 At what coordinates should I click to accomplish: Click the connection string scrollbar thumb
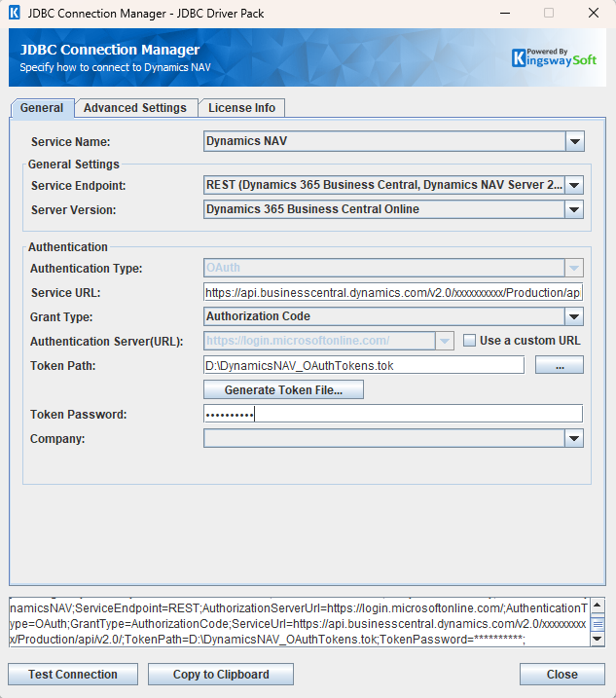[598, 624]
